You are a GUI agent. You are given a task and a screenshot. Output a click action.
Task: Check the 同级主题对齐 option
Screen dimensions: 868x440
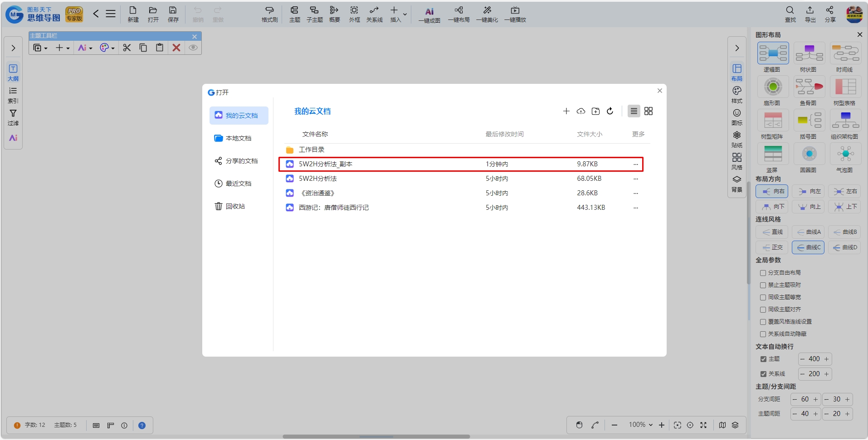(x=763, y=309)
